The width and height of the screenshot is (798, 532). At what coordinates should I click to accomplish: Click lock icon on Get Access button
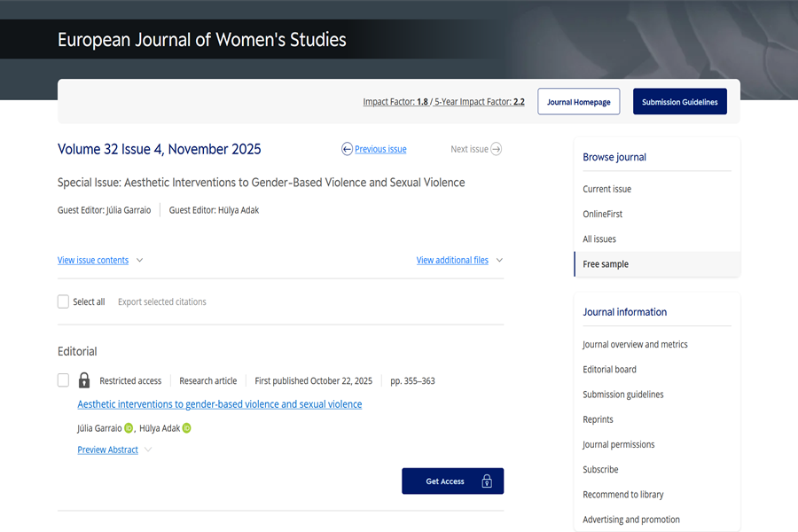pos(487,481)
